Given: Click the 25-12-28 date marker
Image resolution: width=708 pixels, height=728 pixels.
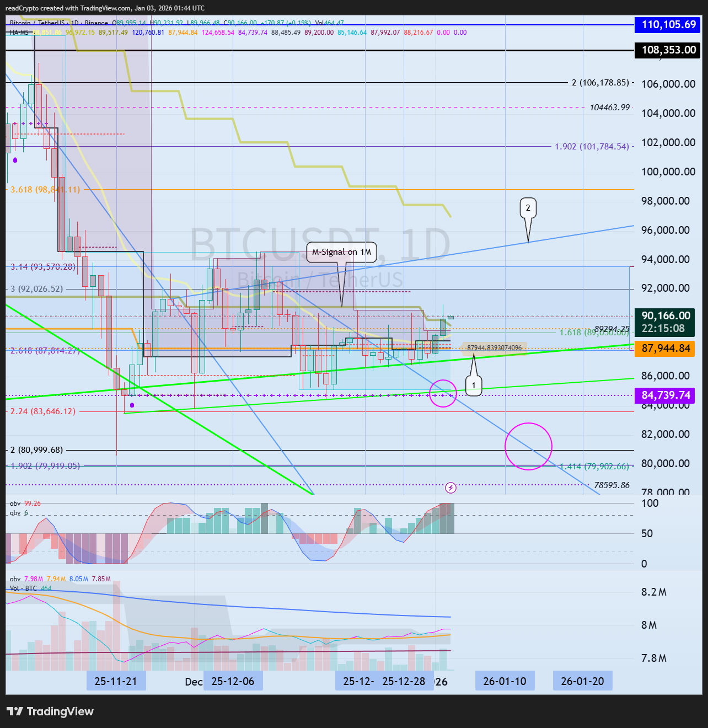Looking at the screenshot, I should coord(404,681).
